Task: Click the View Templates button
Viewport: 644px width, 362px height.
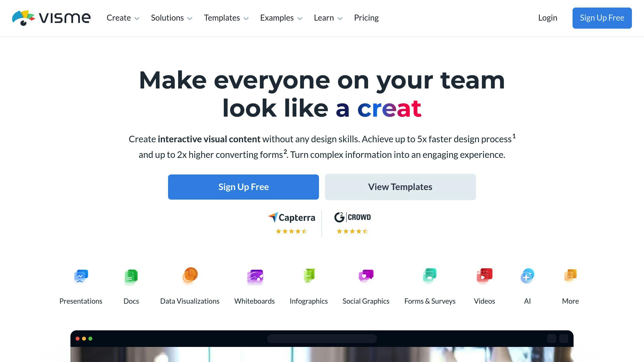Action: [400, 187]
